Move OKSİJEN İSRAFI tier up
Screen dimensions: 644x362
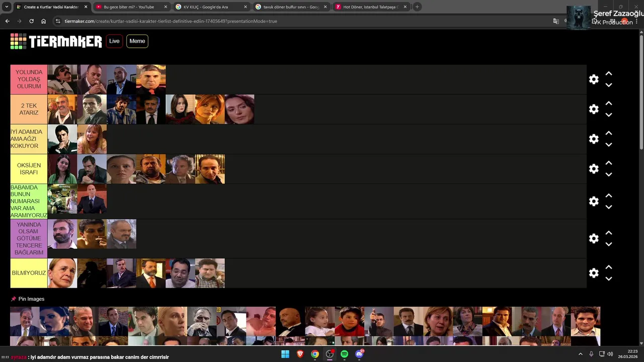609,163
